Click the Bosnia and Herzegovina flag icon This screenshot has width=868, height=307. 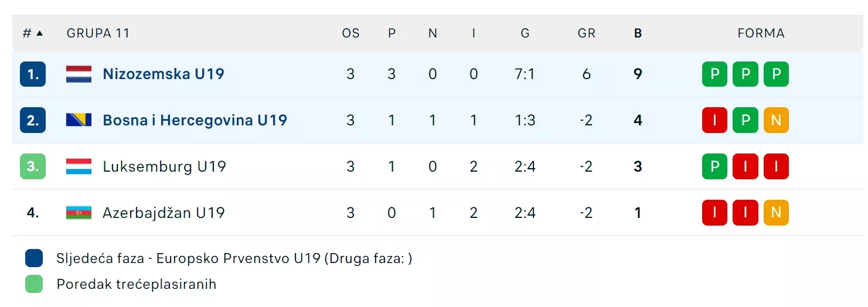tap(79, 120)
